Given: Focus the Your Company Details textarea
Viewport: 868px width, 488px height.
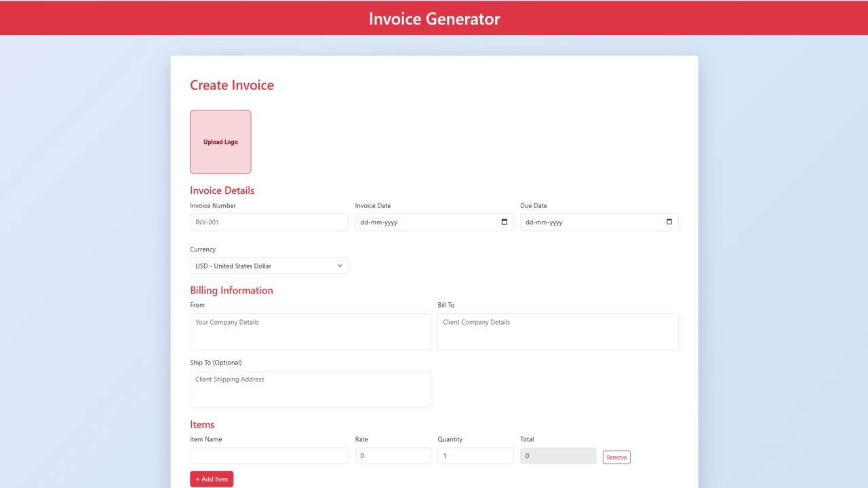Looking at the screenshot, I should (310, 331).
